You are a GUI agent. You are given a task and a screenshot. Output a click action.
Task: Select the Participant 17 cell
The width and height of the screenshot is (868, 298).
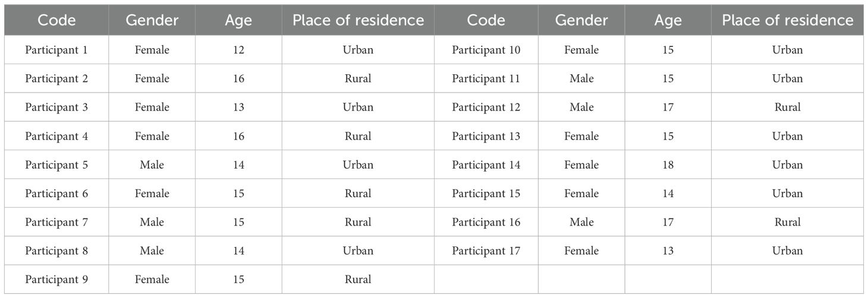486,251
